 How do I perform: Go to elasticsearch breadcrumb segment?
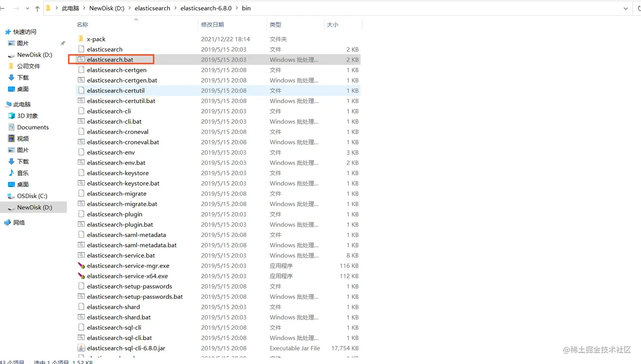coord(152,8)
